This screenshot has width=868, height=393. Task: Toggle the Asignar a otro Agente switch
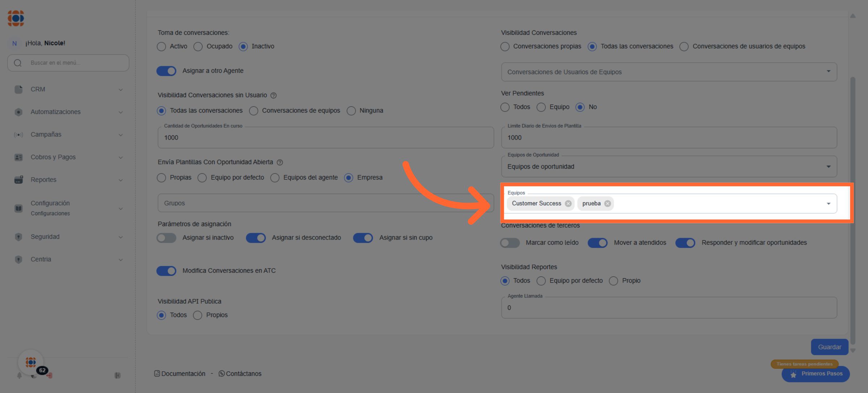tap(166, 71)
